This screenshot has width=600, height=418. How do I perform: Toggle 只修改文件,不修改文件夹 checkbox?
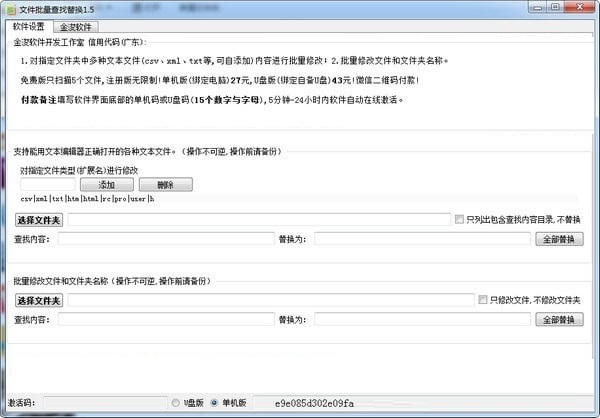[x=483, y=300]
